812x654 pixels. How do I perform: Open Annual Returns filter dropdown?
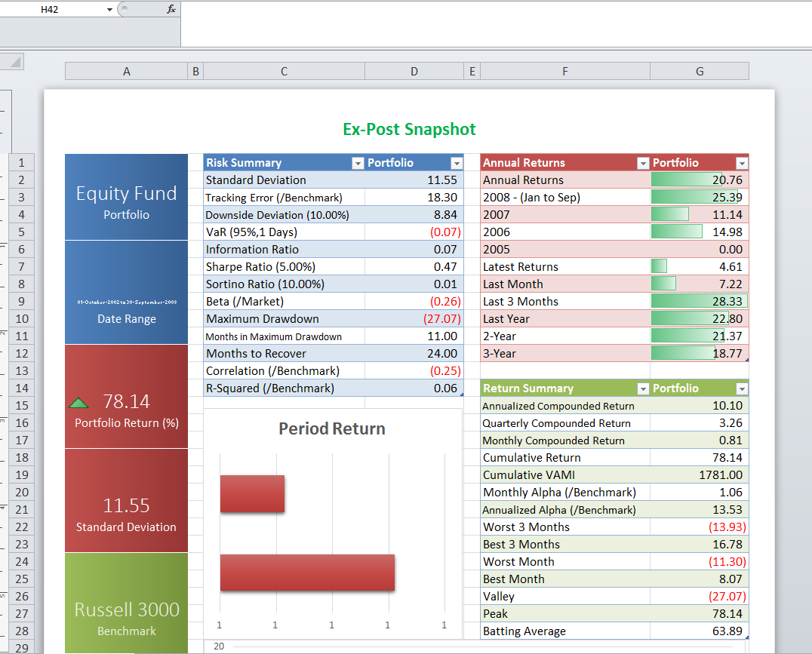[x=643, y=163]
